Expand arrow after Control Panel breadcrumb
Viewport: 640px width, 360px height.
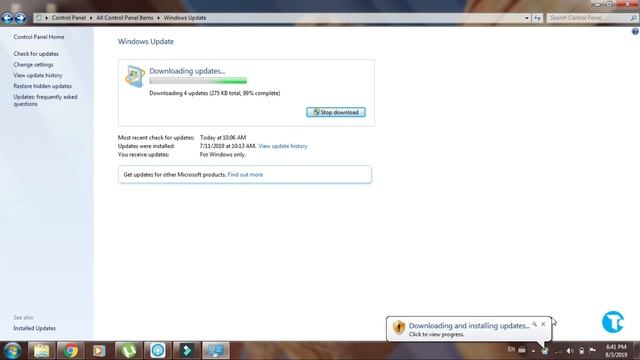91,18
